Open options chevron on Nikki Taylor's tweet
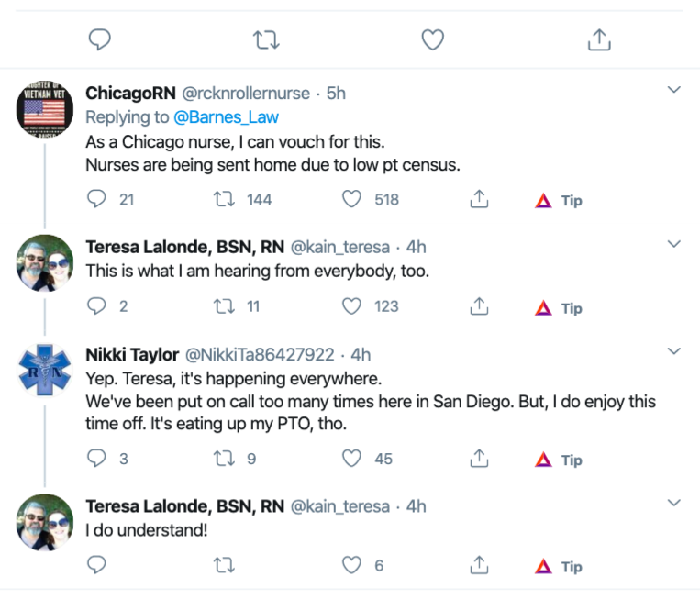The image size is (700, 599). coord(673,352)
